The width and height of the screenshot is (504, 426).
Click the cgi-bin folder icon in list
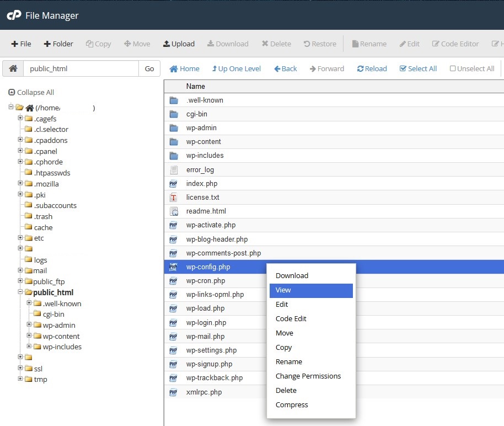174,114
